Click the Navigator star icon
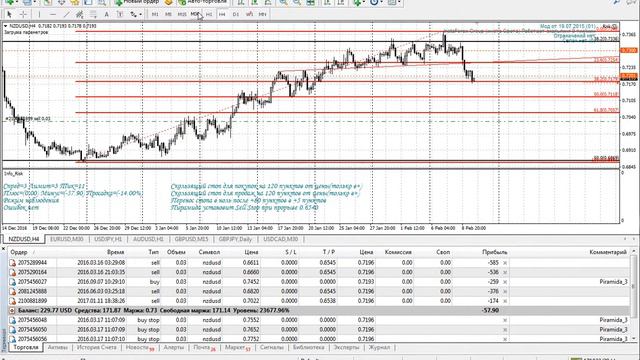Screen dimensions: 640x360 point(75,2)
